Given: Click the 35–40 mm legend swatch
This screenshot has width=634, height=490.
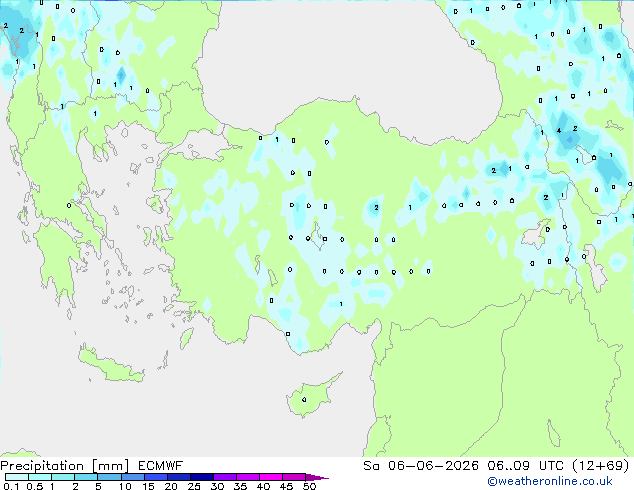Looking at the screenshot, I should [x=247, y=477].
